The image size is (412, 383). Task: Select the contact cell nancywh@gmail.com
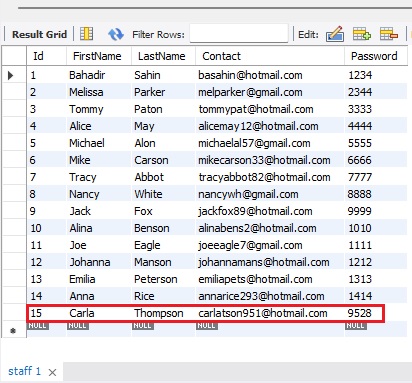pos(270,194)
